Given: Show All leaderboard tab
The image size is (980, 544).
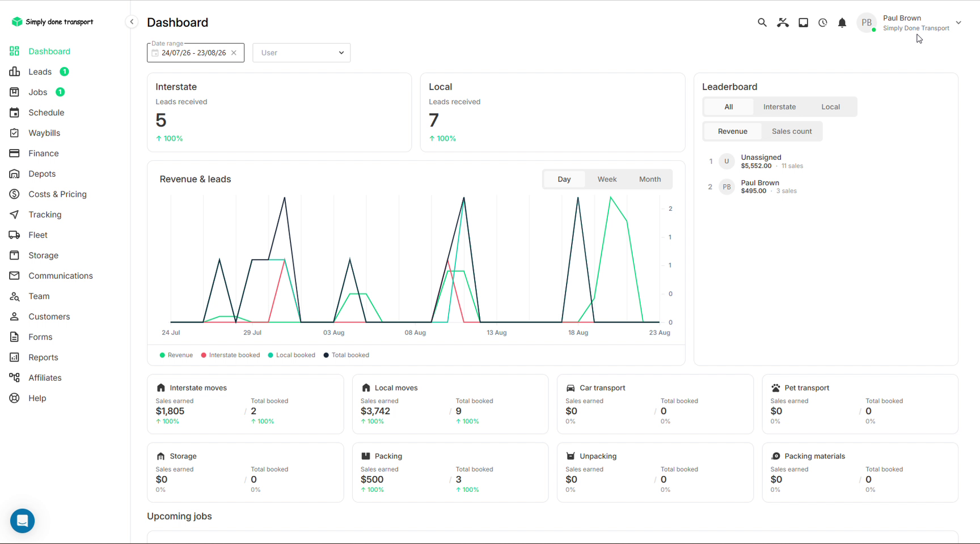Looking at the screenshot, I should 728,107.
